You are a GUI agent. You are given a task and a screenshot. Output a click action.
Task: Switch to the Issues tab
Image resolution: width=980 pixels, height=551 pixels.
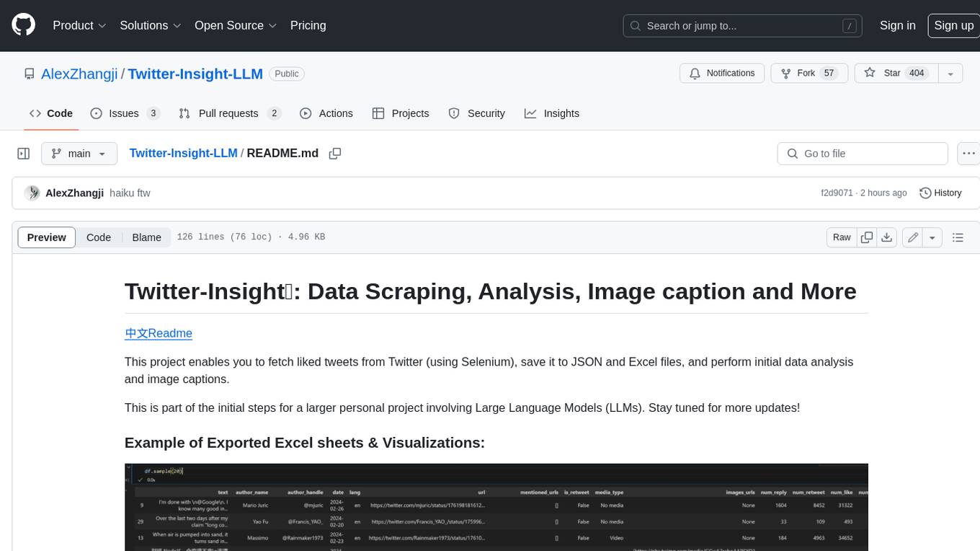point(125,113)
